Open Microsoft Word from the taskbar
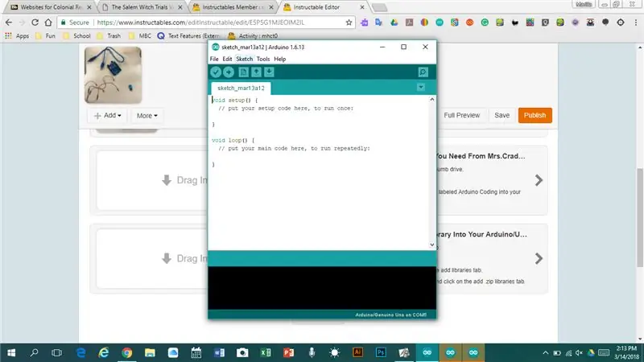Screen dimensions: 644x362 point(219,352)
